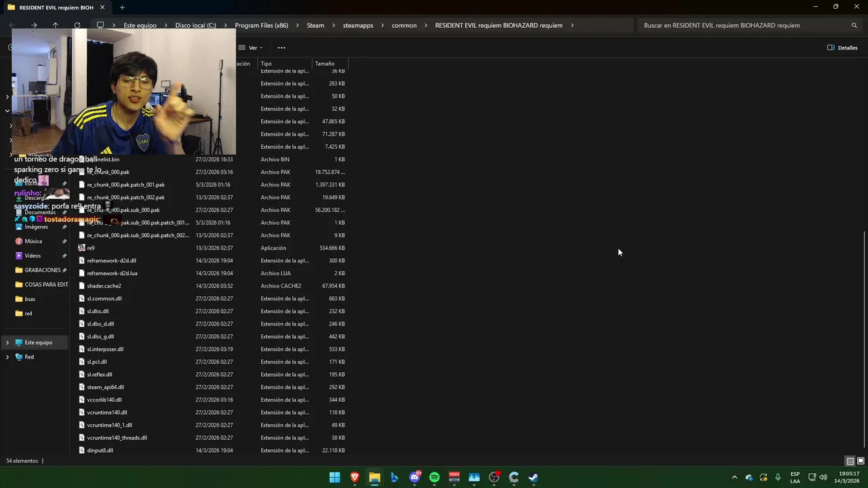
Task: Open the bsas folder in sidebar
Action: [26, 299]
